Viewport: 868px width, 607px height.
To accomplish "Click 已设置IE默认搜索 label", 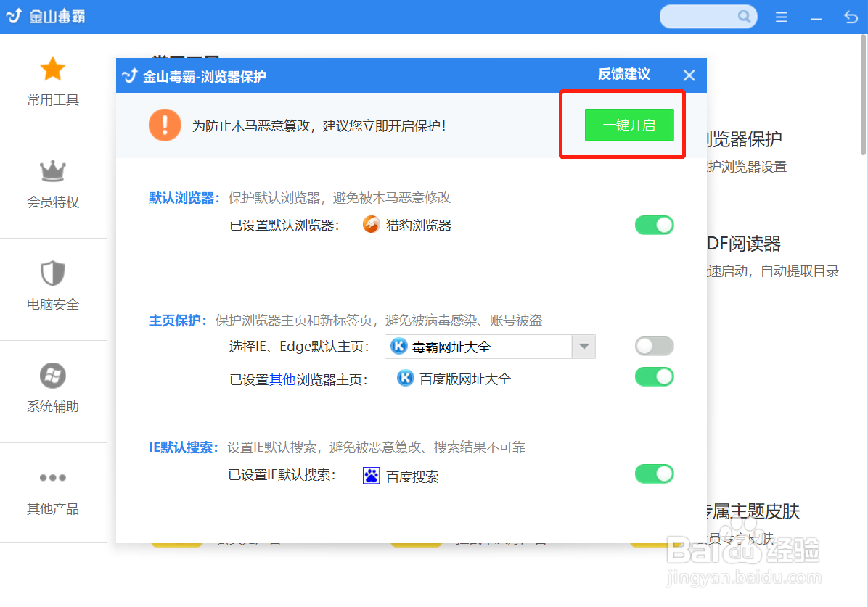I will 282,475.
